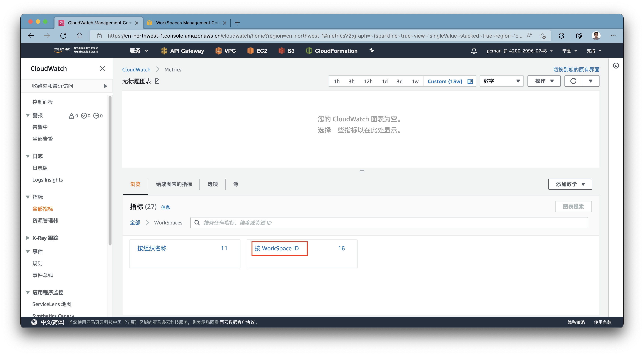Image resolution: width=644 pixels, height=355 pixels.
Task: Switch to WorkSpaces Management Console browser tab
Action: pyautogui.click(x=187, y=23)
